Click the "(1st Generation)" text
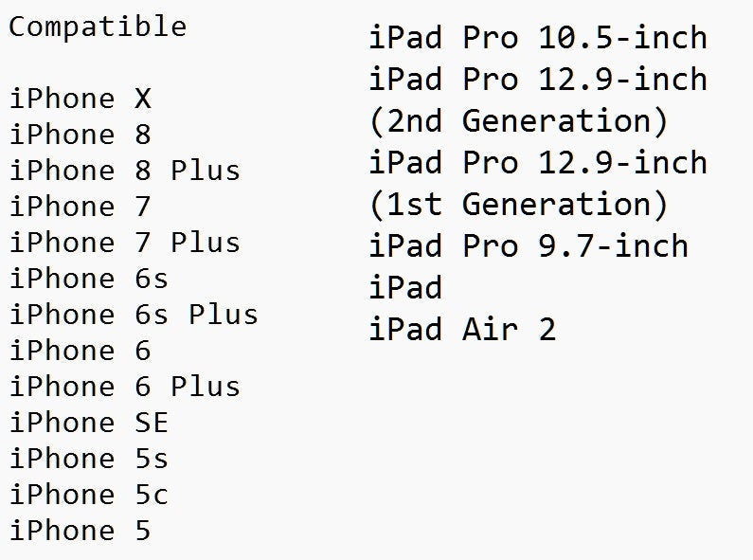This screenshot has width=753, height=560. click(x=519, y=205)
